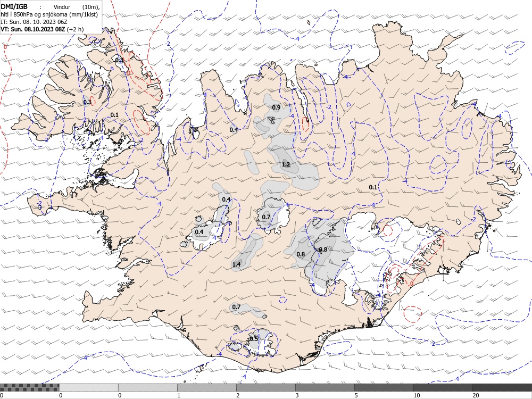Screen dimensions: 532x399
Task: Click the 0.7 value on the central glacier
Action: click(x=266, y=217)
